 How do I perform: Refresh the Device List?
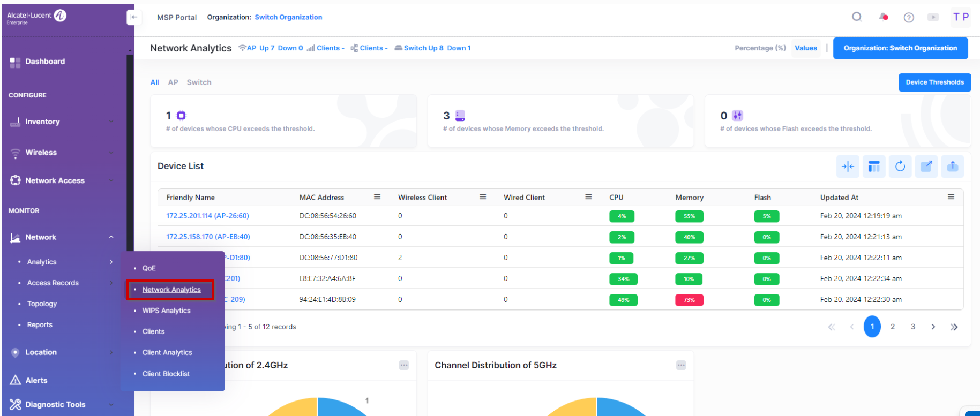coord(900,167)
